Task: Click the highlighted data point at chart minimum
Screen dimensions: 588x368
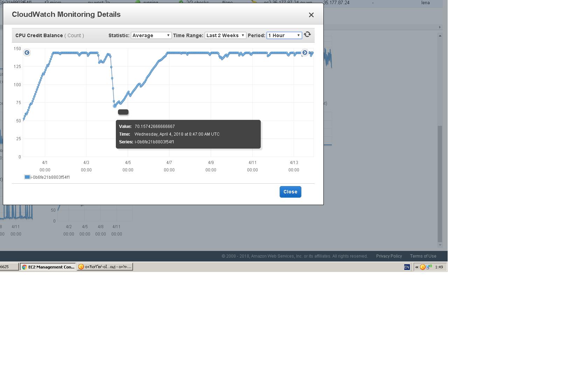Action: click(x=114, y=106)
